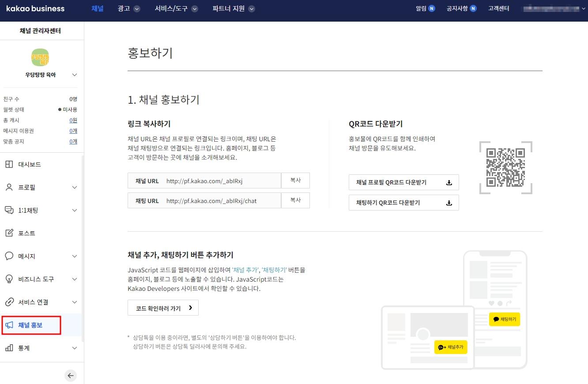Click the 1:1채팅 chat bubbles icon

point(9,211)
